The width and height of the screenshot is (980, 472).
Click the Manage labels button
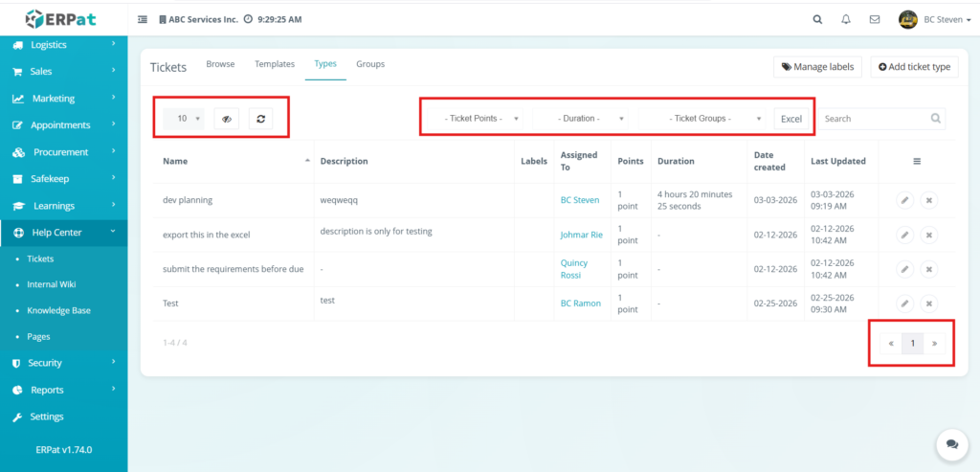click(817, 67)
